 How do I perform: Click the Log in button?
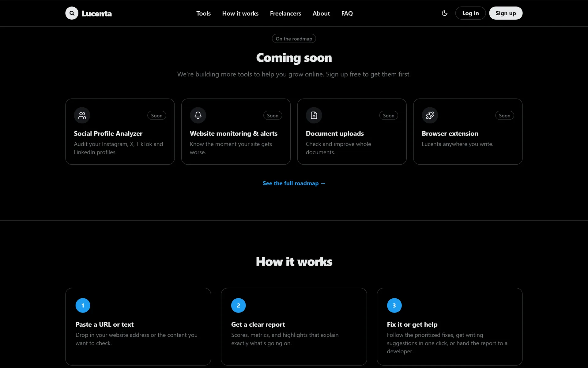coord(470,13)
